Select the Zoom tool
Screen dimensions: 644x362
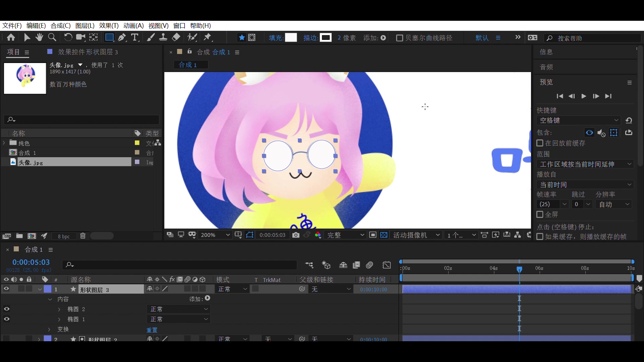pyautogui.click(x=52, y=38)
